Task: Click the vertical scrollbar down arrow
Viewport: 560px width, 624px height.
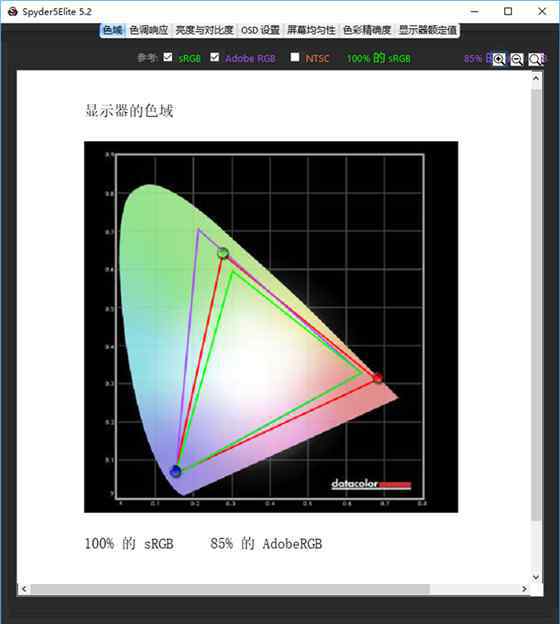Action: click(536, 577)
